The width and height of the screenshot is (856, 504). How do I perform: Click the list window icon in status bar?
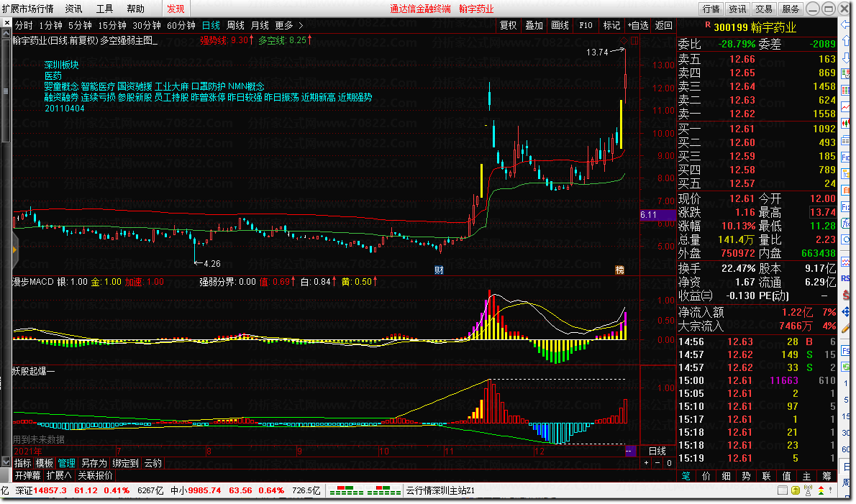[x=783, y=491]
